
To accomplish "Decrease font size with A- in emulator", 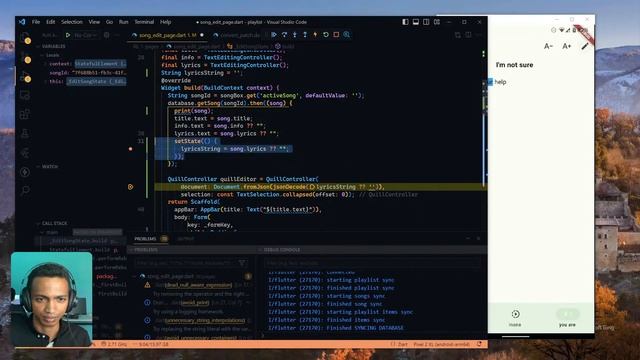I will 548,46.
